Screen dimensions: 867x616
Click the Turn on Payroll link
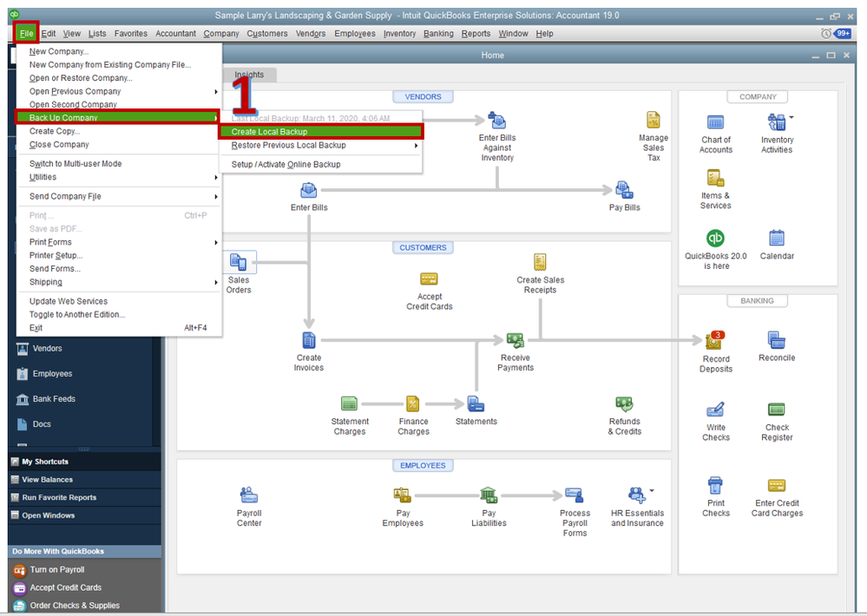[x=57, y=569]
